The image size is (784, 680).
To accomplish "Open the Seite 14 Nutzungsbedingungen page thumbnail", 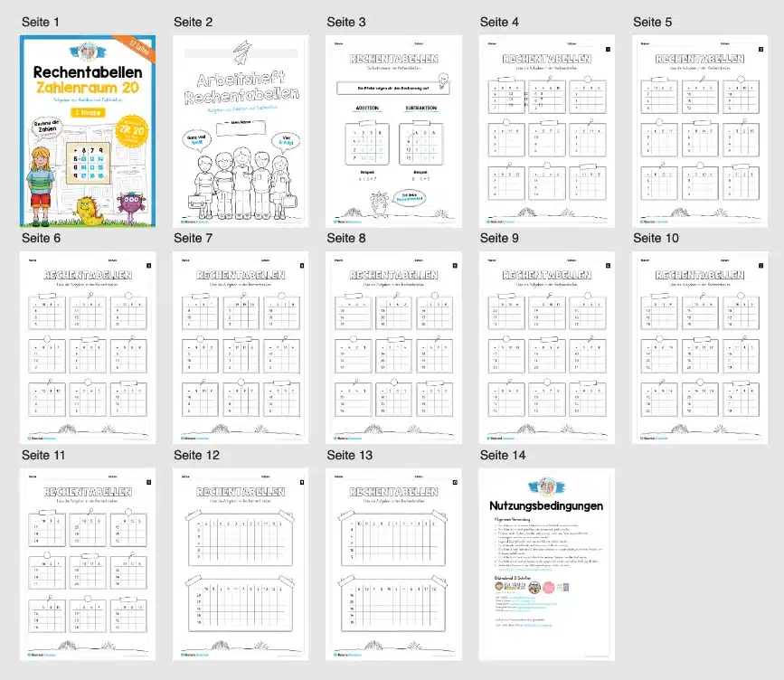I will tap(547, 564).
